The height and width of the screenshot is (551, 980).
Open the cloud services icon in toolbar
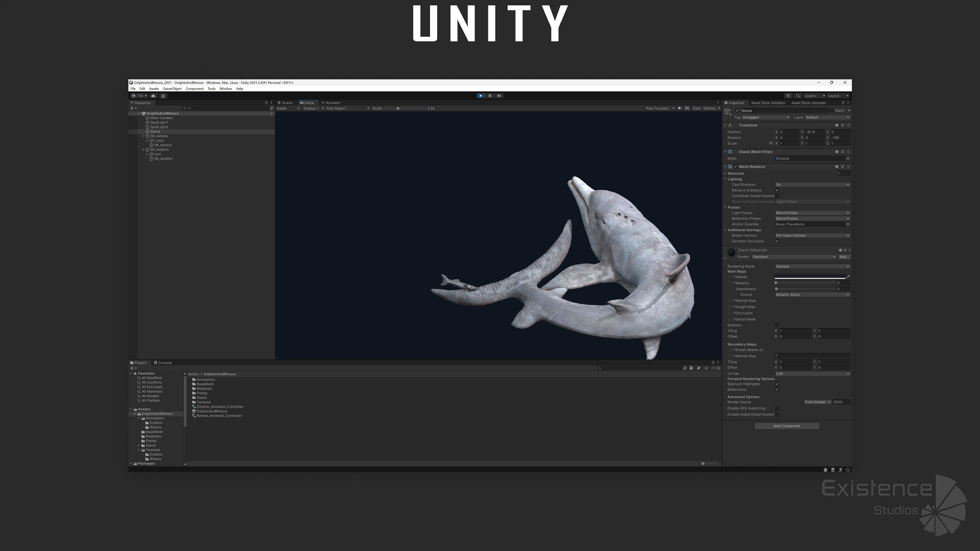point(153,96)
